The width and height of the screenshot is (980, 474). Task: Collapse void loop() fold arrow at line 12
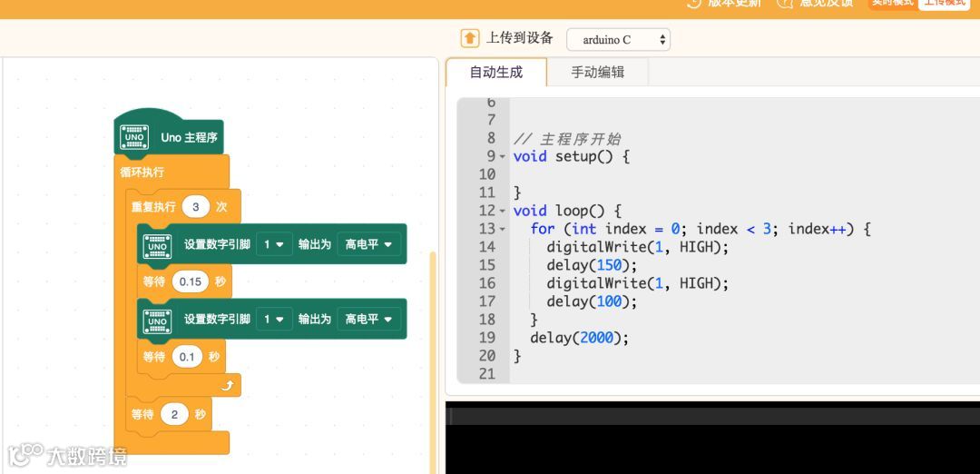click(x=502, y=211)
